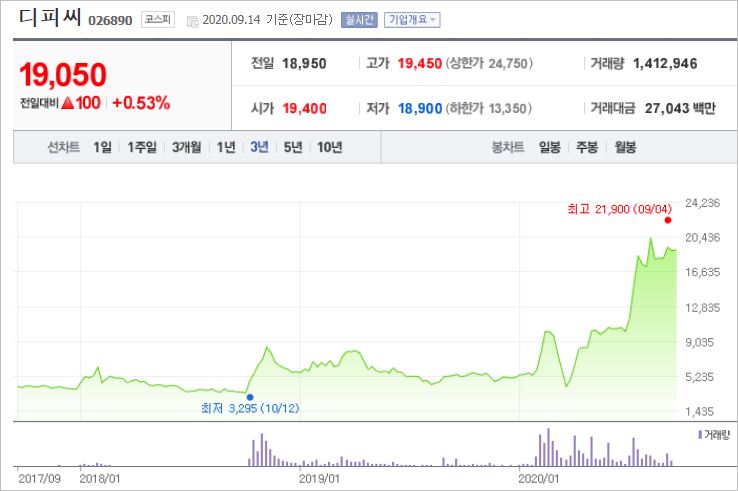The image size is (738, 491).
Task: Switch to 일봉 daily candle chart
Action: pos(550,147)
